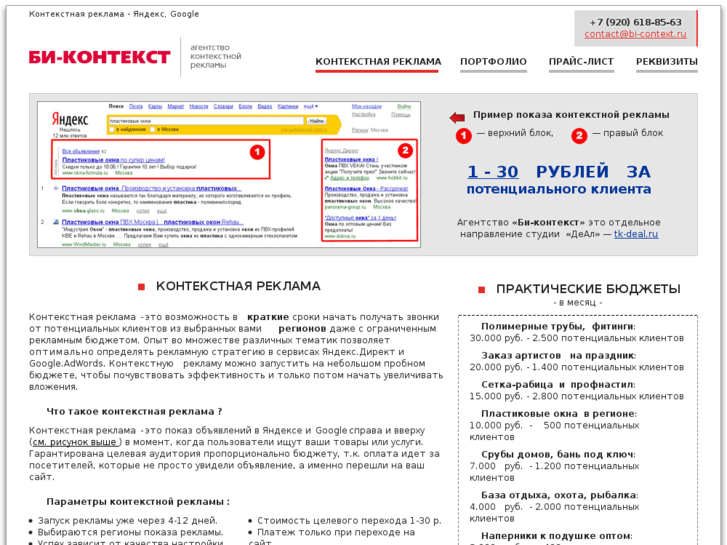The image size is (727, 545).
Task: Click "Заказ артистов на праздник" budget entry
Action: 558,356
